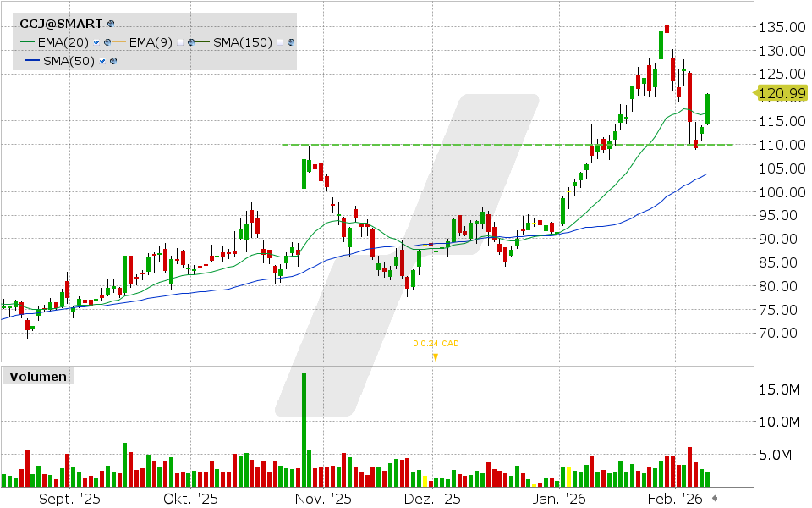This screenshot has width=812, height=508.
Task: Enable the SMA(150) indicator checkbox
Action: click(x=280, y=42)
